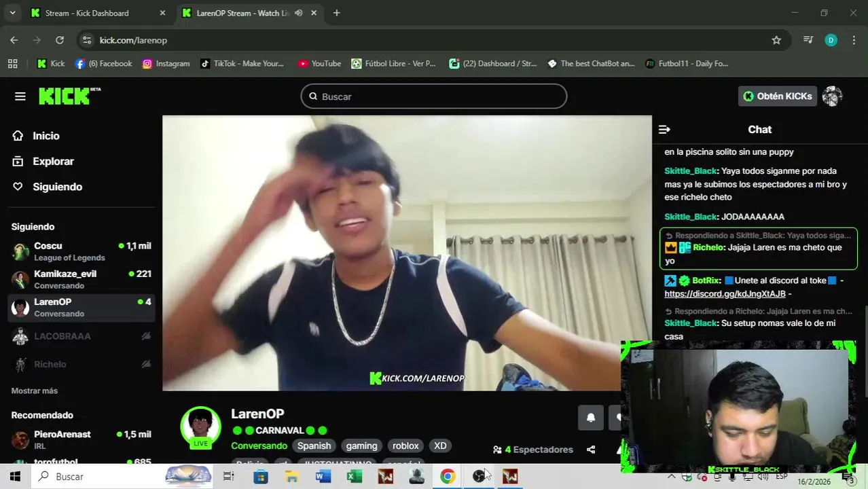Click the Chrome address bar URL
This screenshot has height=489, width=868.
(x=133, y=40)
